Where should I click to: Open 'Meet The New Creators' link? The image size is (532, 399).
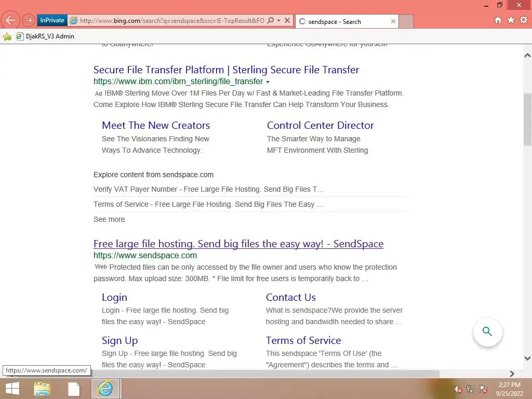[156, 125]
